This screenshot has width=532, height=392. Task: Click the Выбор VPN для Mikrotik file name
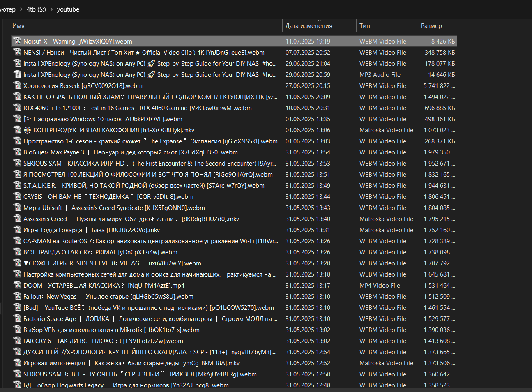(x=111, y=330)
